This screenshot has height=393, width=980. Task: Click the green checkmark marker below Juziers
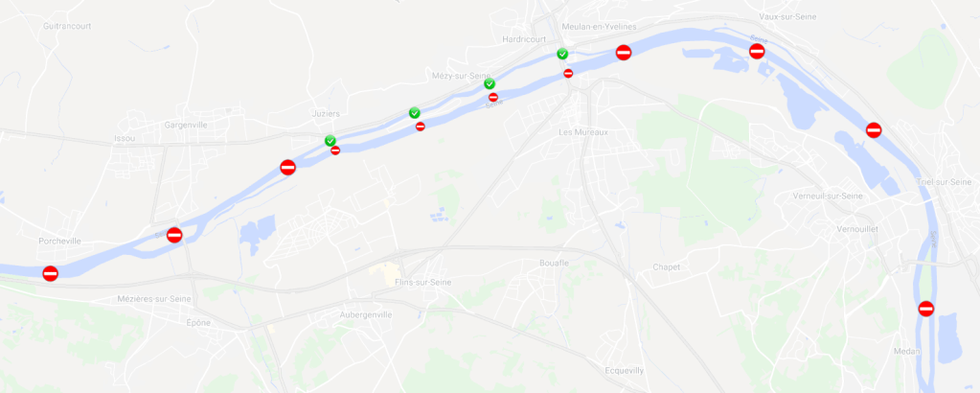pyautogui.click(x=330, y=141)
